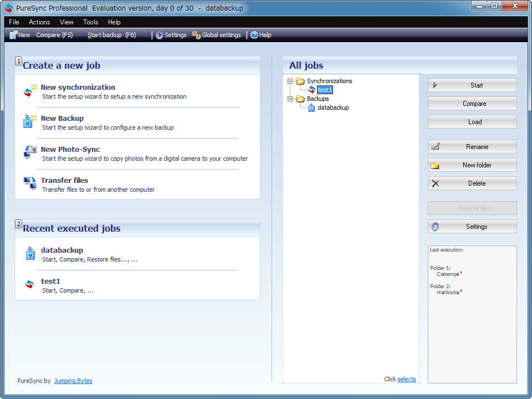532x399 pixels.
Task: Click test1 title in Recent executed jobs
Action: coord(50,281)
